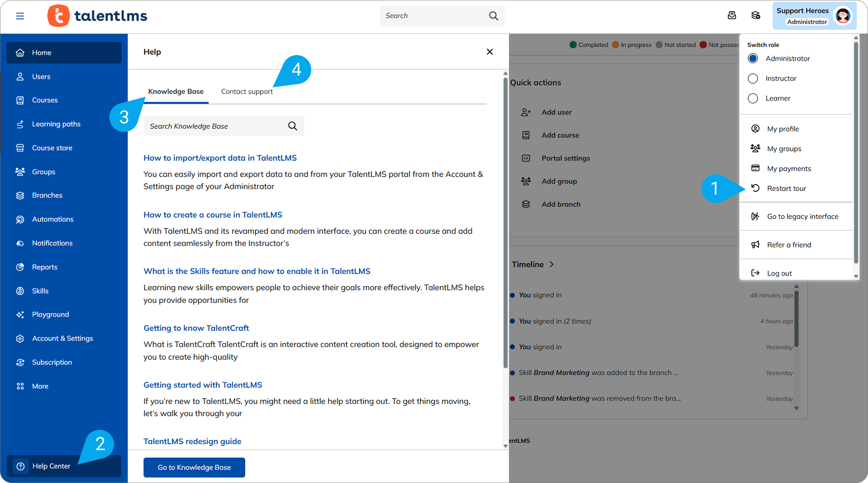
Task: Click the Playground sparkle icon in sidebar
Action: coord(20,315)
